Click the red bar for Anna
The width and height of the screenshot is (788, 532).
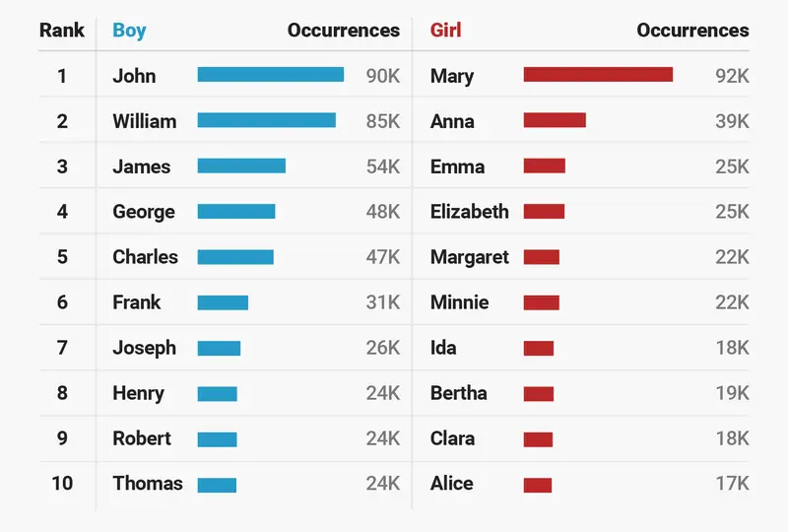555,120
